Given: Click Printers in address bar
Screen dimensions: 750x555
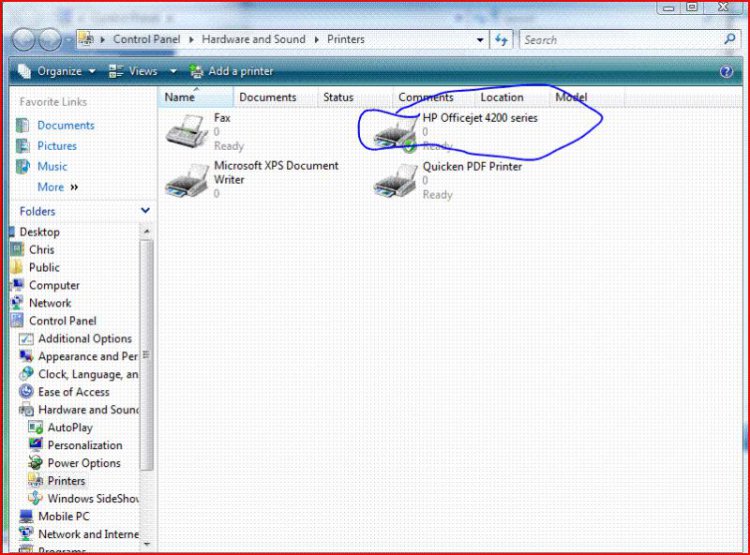Looking at the screenshot, I should point(346,39).
